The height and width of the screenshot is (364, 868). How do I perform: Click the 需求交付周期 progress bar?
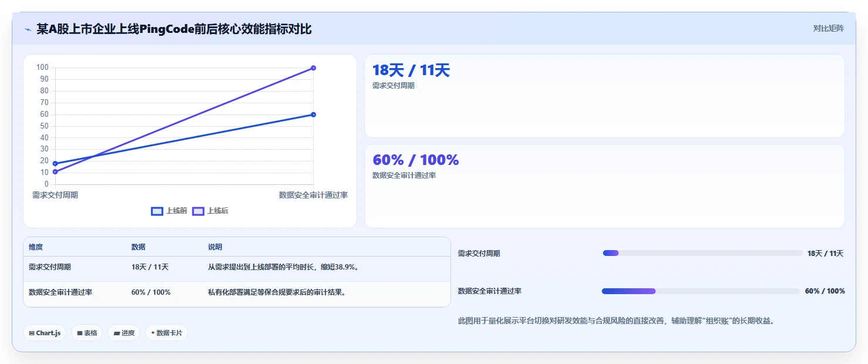click(x=703, y=253)
